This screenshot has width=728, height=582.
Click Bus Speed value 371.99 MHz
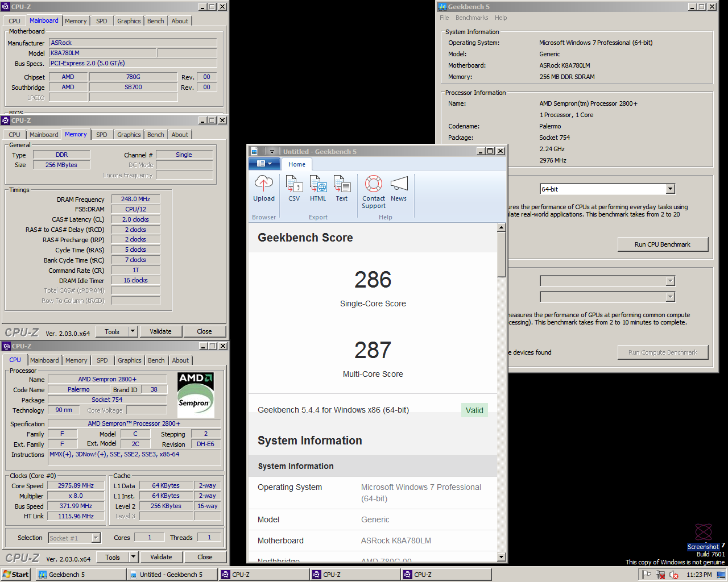(x=76, y=506)
